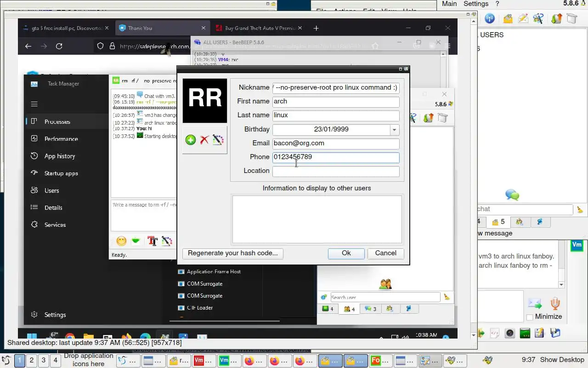Click the red remove-photo icon in the profile dialog
Image resolution: width=588 pixels, height=368 pixels.
[204, 140]
